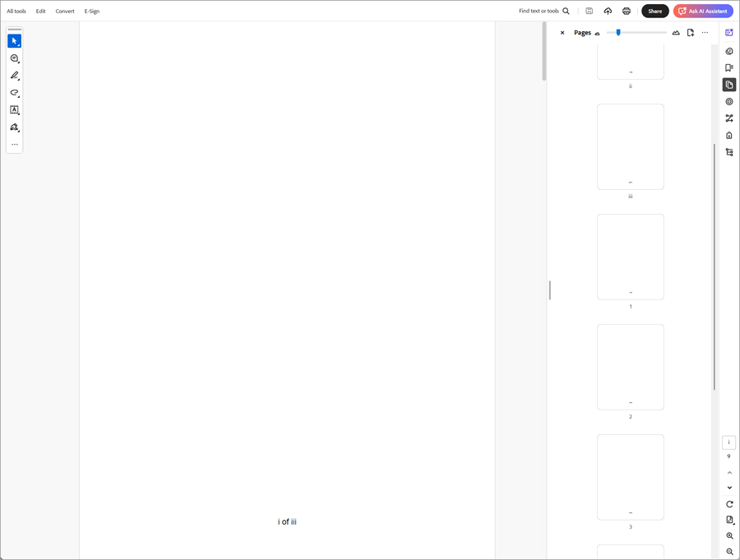Click the print icon
Image resolution: width=740 pixels, height=560 pixels.
tap(627, 12)
